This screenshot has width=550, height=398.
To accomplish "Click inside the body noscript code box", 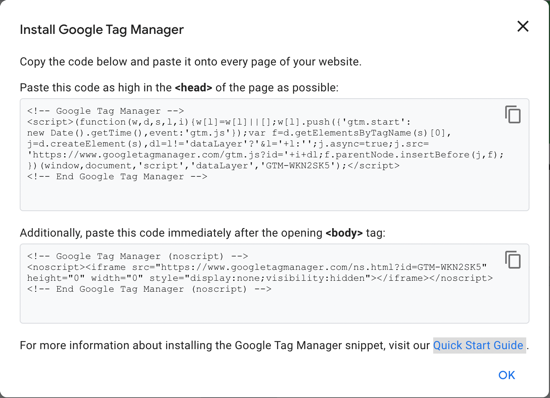I will pyautogui.click(x=274, y=284).
